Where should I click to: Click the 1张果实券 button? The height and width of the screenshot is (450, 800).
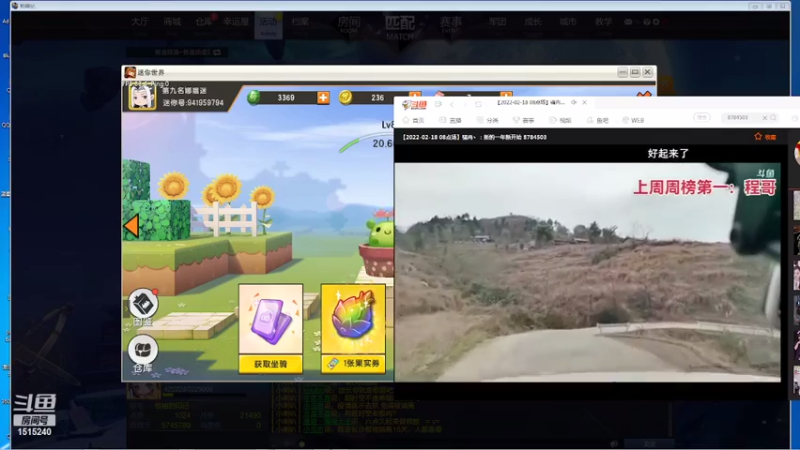pyautogui.click(x=353, y=364)
